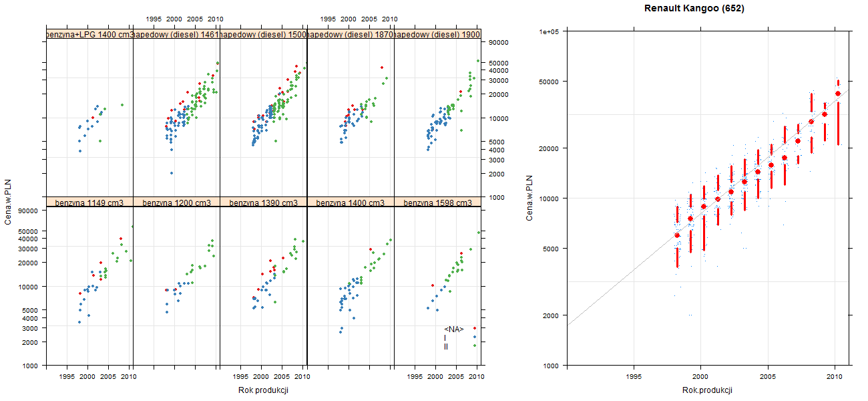Click the 'benzyna 1400 cm3' panel header
The image size is (868, 401).
(351, 203)
